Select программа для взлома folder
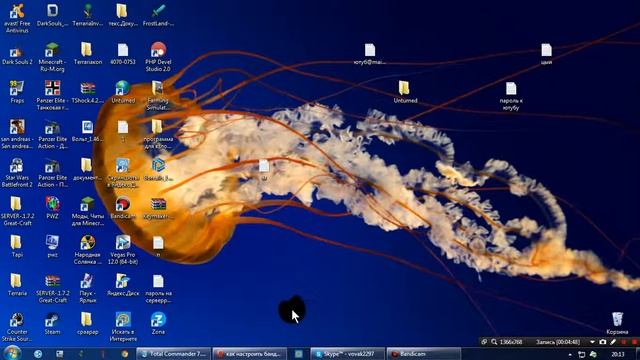Screen dimensions: 640x360 [158, 134]
